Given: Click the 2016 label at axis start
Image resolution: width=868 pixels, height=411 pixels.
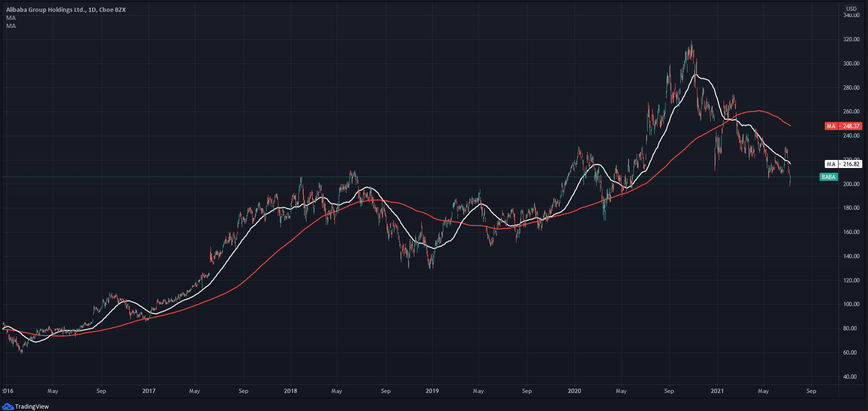Looking at the screenshot, I should [x=7, y=391].
